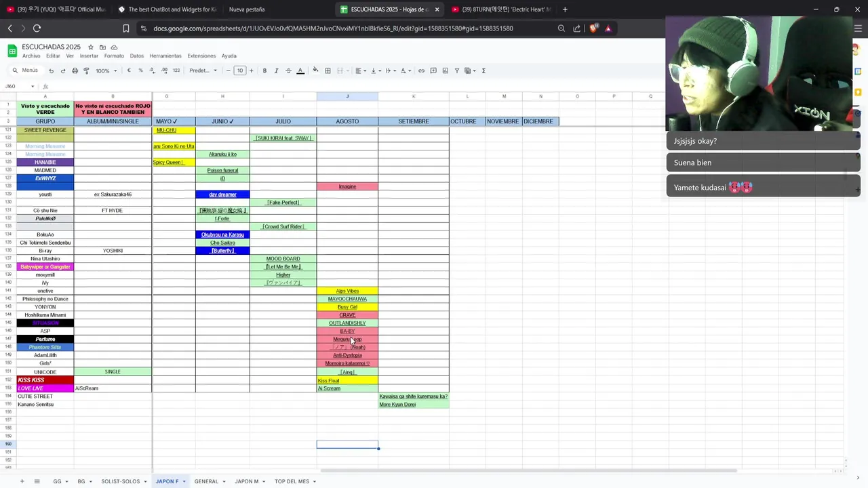Insert a comment from toolbar
Screen dimensions: 868x488
(433, 70)
